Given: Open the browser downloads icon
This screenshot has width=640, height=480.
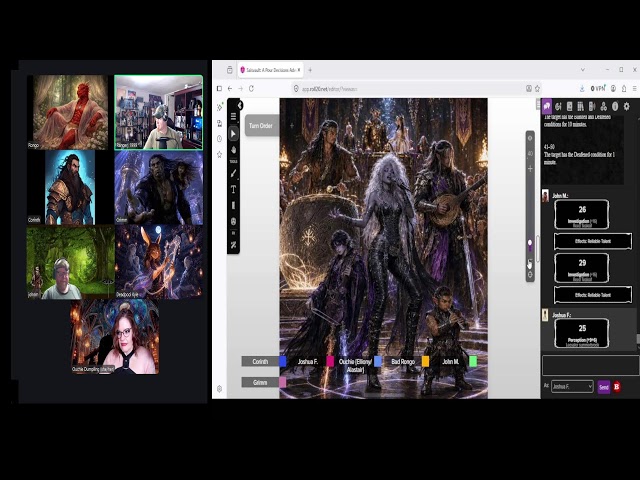Looking at the screenshot, I should click(x=582, y=89).
